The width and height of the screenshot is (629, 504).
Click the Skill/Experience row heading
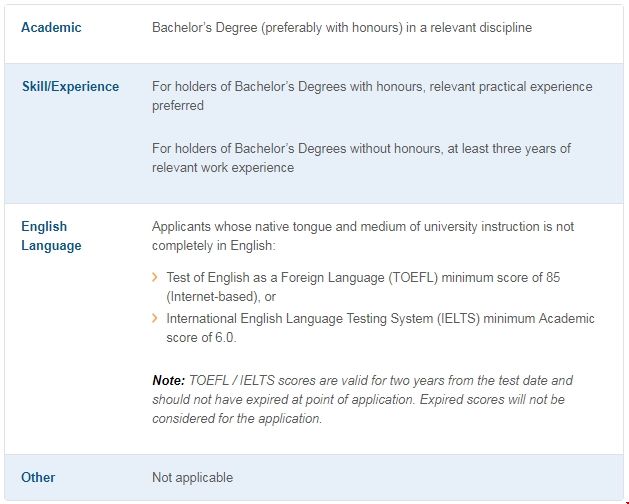pos(70,87)
